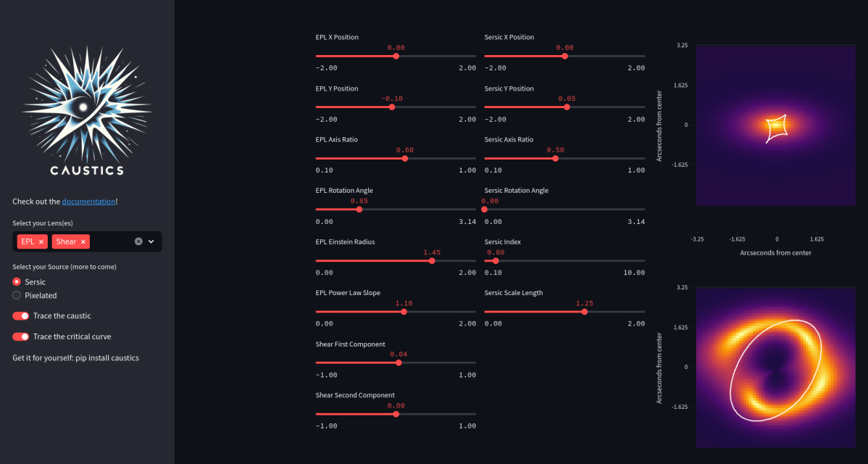This screenshot has height=464, width=868.
Task: Expand the lens selection dropdown arrow
Action: click(x=151, y=241)
